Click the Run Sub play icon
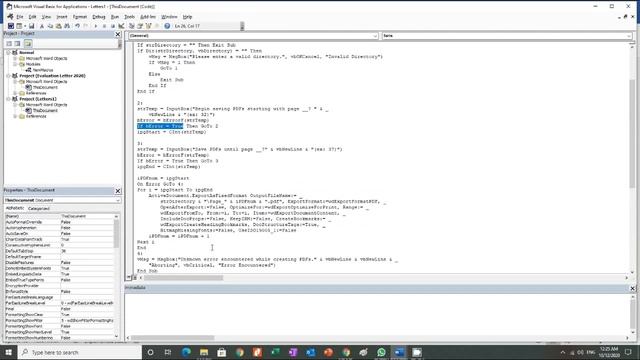 [x=96, y=26]
